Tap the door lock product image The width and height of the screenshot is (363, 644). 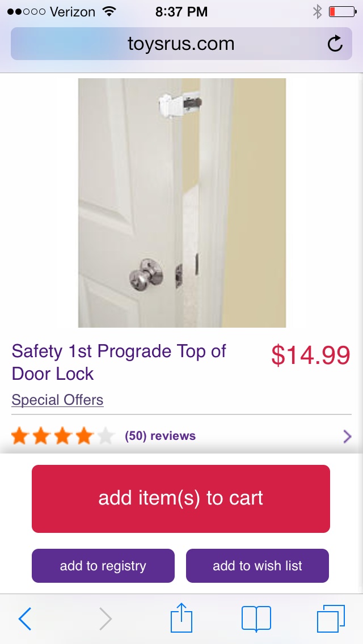pos(181,203)
